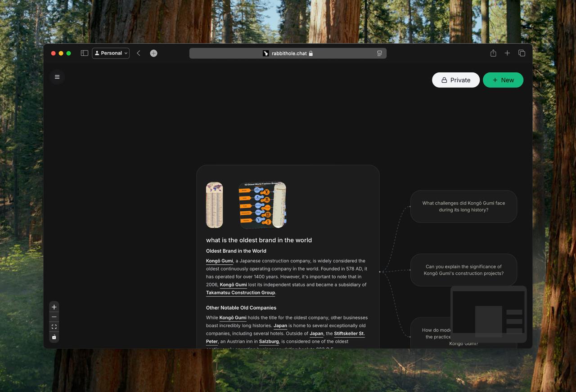
Task: Open the Safari Share menu
Action: click(x=493, y=53)
